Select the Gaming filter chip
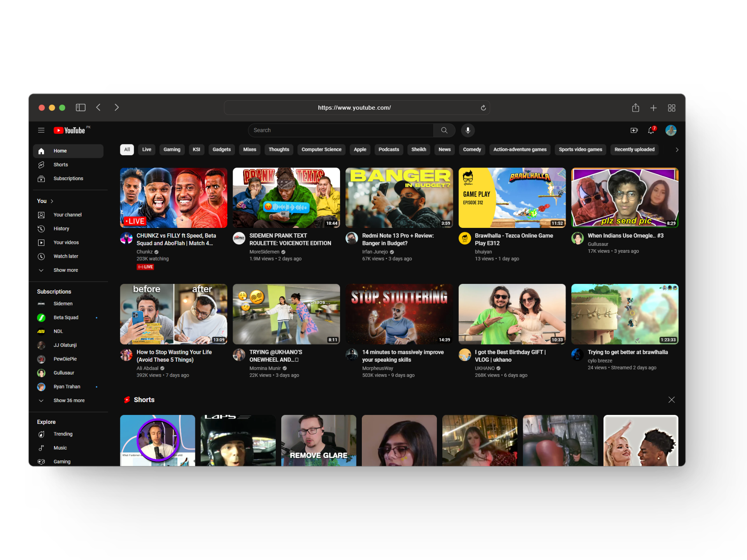The height and width of the screenshot is (560, 747). tap(172, 150)
